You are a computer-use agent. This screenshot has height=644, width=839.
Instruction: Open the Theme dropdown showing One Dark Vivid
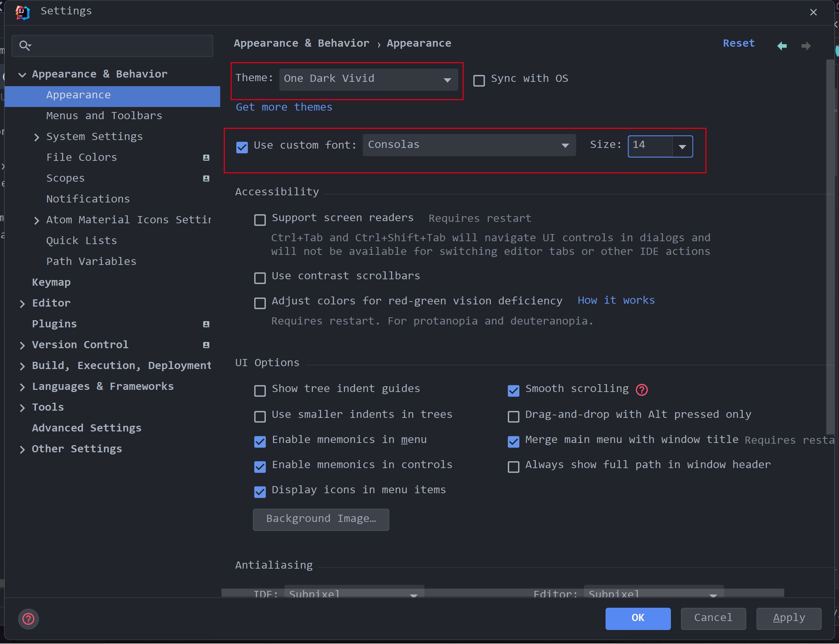point(368,79)
